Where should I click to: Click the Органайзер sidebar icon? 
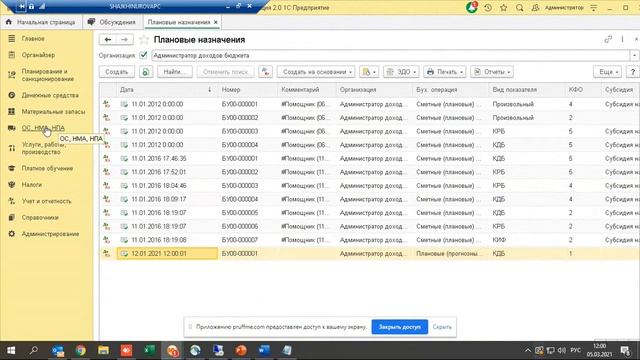pos(11,55)
